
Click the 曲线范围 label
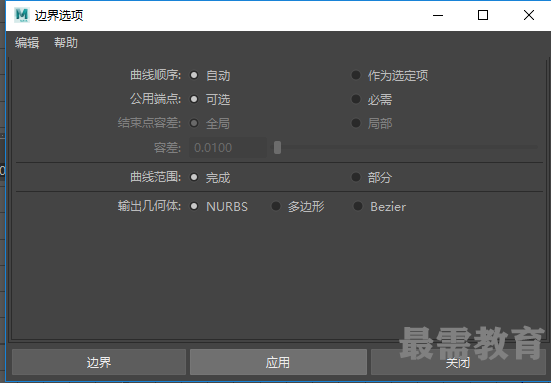pos(155,177)
